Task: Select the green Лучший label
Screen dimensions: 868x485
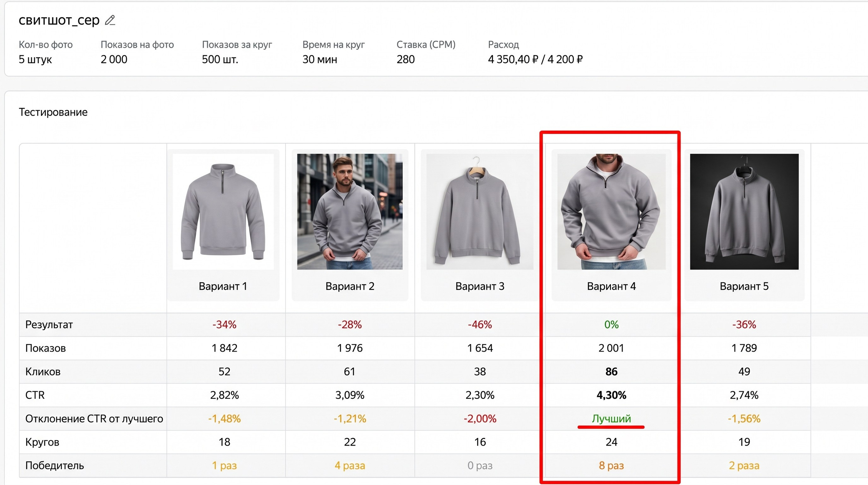Action: [611, 418]
